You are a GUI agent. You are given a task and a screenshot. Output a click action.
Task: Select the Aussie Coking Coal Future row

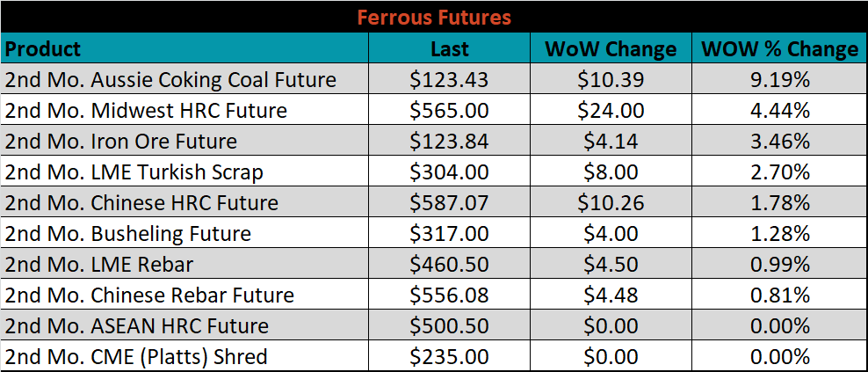[434, 79]
